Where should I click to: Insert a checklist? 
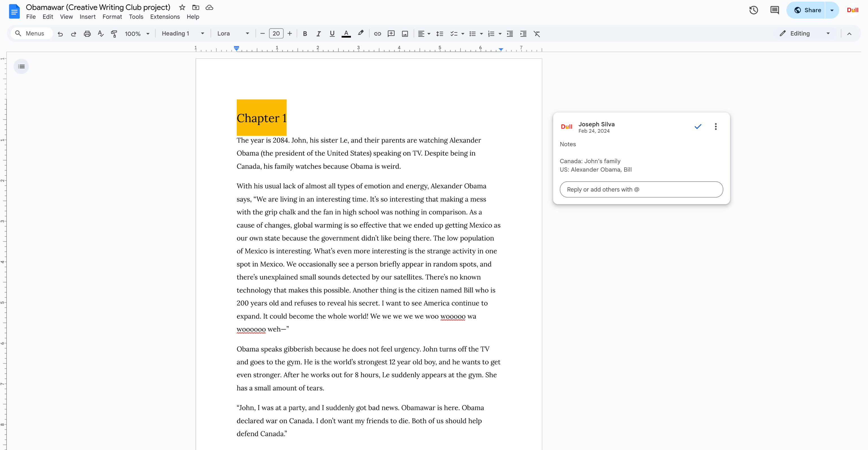pos(454,34)
